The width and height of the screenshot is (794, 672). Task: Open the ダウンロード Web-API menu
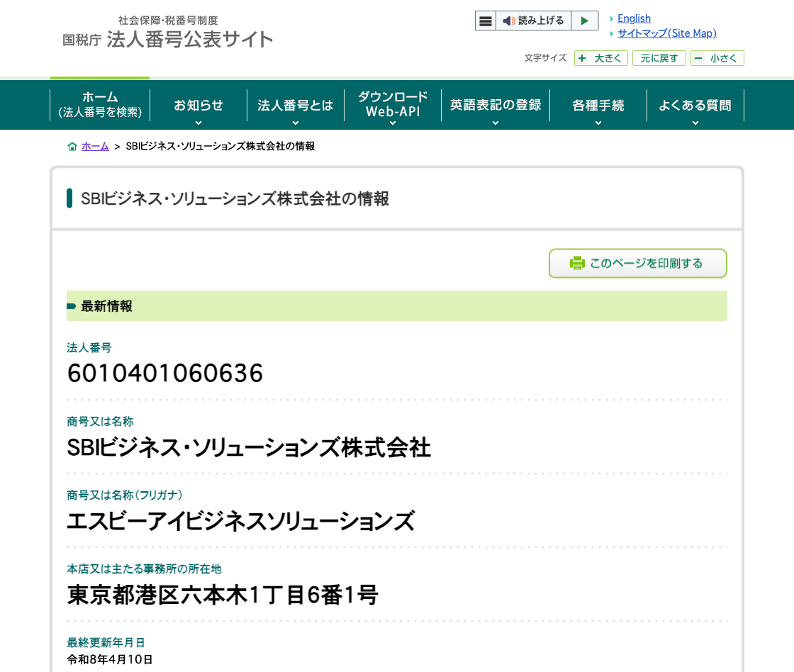[393, 105]
